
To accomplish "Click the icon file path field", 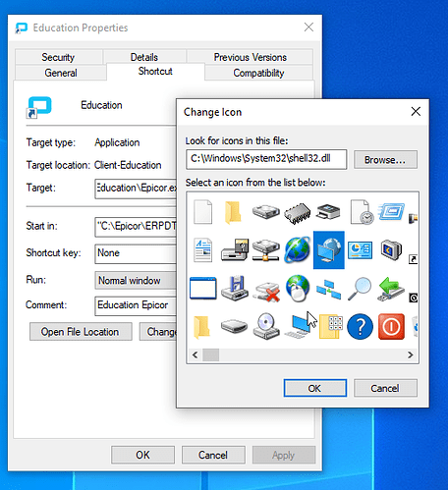I will click(266, 159).
